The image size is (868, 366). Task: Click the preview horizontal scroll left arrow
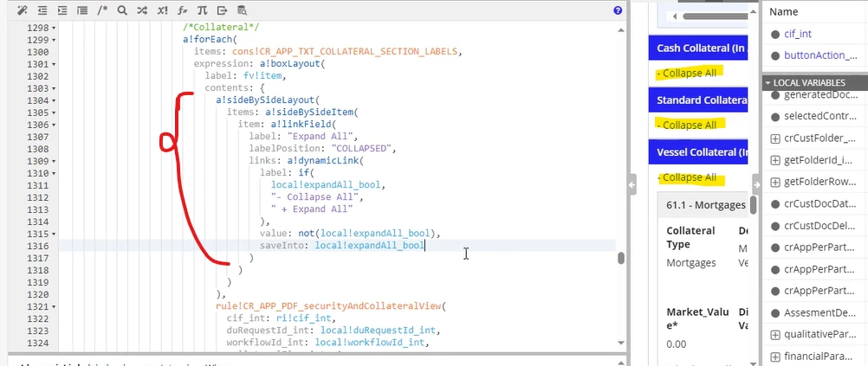coord(675,16)
